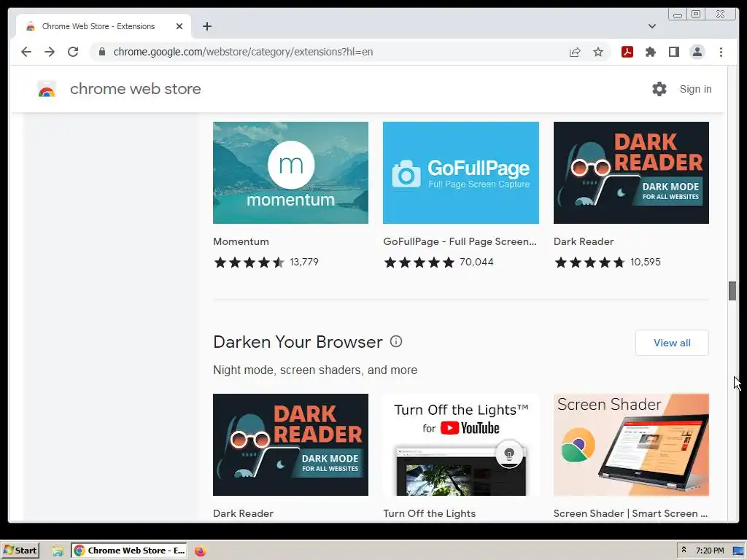Click the Turn Off the Lights title
The height and width of the screenshot is (560, 747).
point(429,513)
